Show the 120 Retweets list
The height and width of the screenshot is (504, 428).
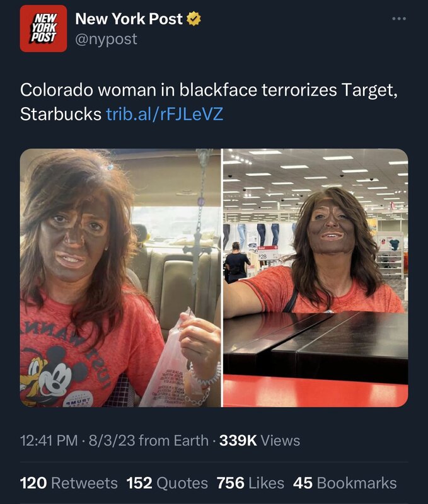(x=69, y=483)
